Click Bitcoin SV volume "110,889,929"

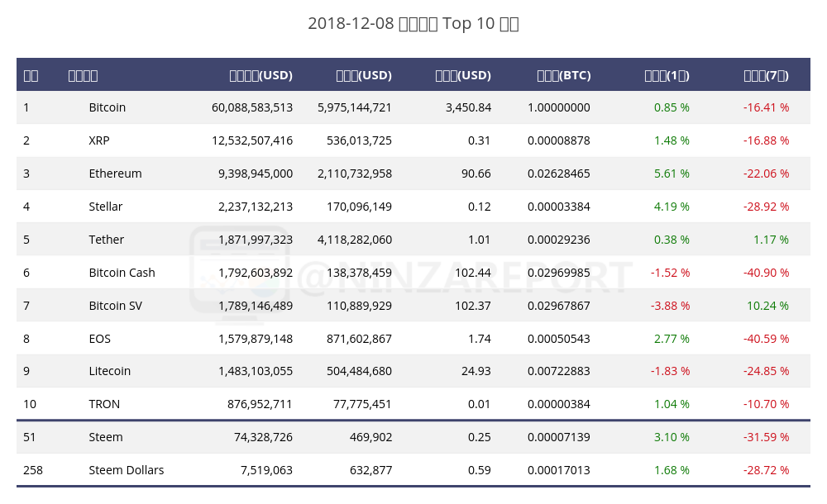(x=359, y=306)
